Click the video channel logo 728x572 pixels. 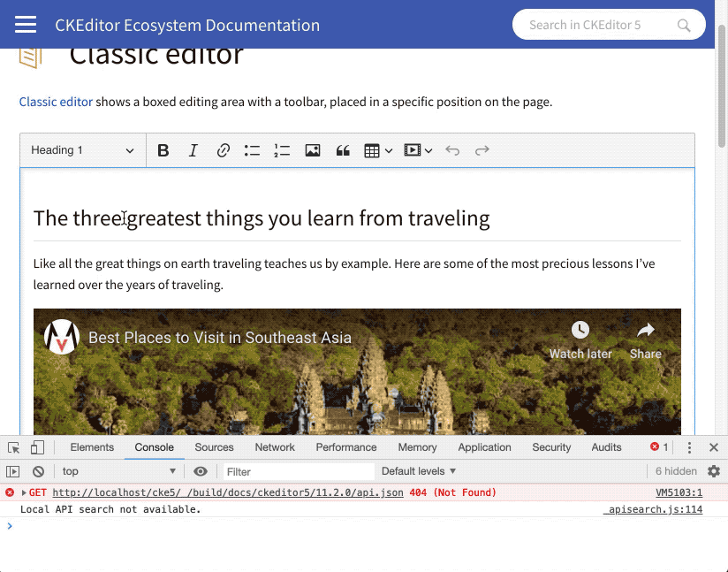(62, 337)
